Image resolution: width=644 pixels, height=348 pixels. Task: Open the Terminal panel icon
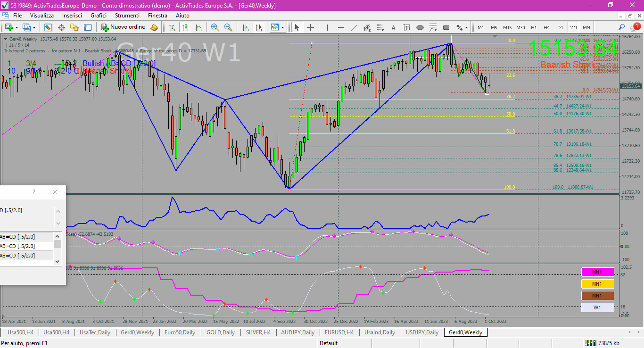click(x=88, y=27)
